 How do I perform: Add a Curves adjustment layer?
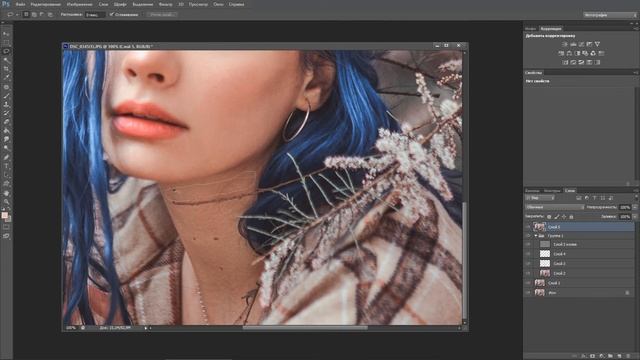[x=581, y=44]
